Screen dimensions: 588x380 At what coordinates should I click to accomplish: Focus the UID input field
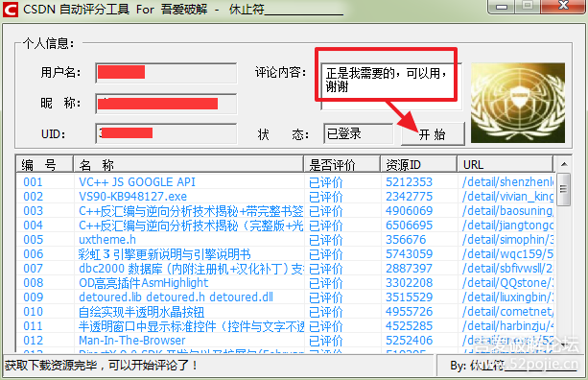click(x=166, y=133)
